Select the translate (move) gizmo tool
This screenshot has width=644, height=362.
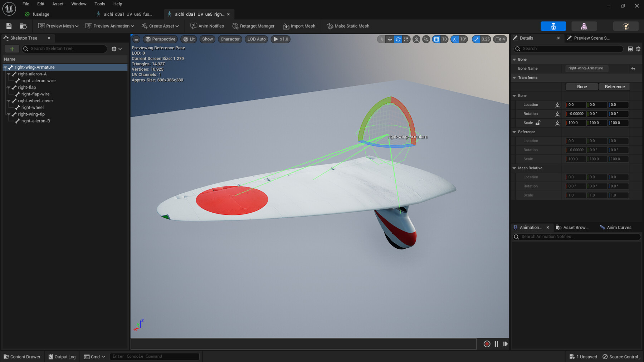pos(390,39)
